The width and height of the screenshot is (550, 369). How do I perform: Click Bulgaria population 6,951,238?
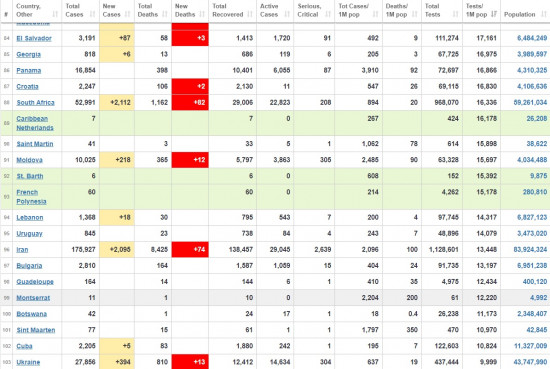click(532, 266)
